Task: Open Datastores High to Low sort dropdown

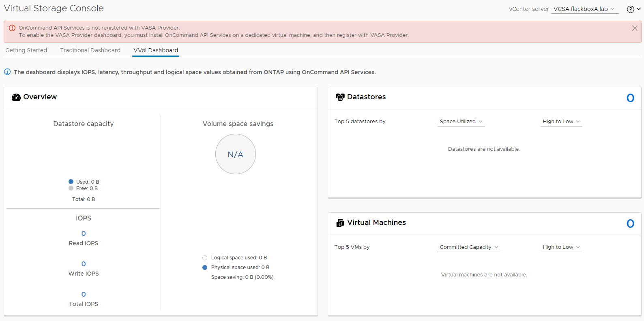Action: (x=561, y=122)
